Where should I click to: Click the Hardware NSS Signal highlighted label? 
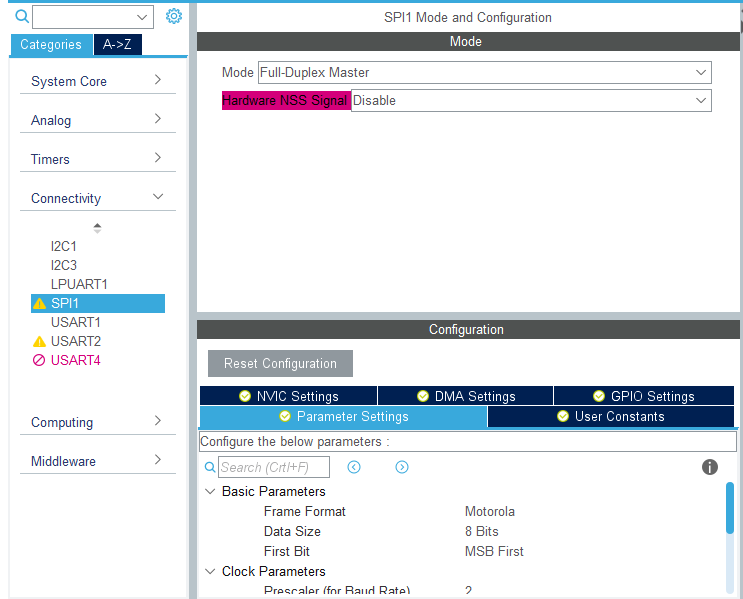click(x=286, y=100)
